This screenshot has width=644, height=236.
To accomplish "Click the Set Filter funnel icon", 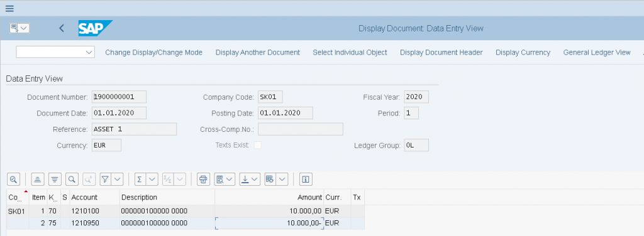I will [106, 179].
